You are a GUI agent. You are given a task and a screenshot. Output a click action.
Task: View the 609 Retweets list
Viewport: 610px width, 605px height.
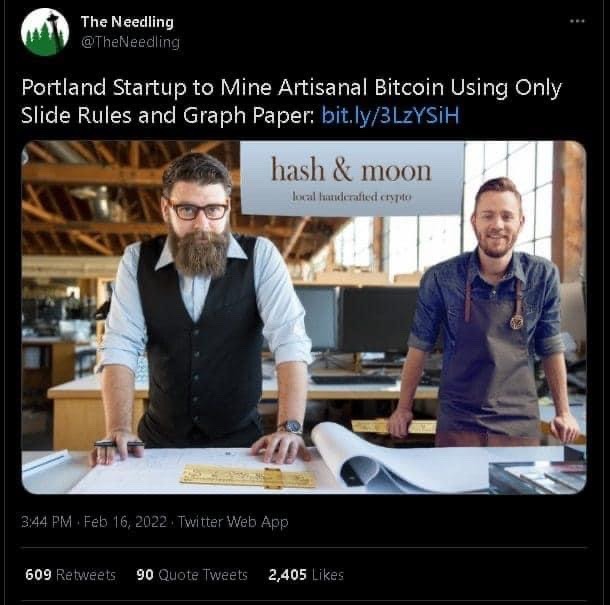tap(70, 575)
